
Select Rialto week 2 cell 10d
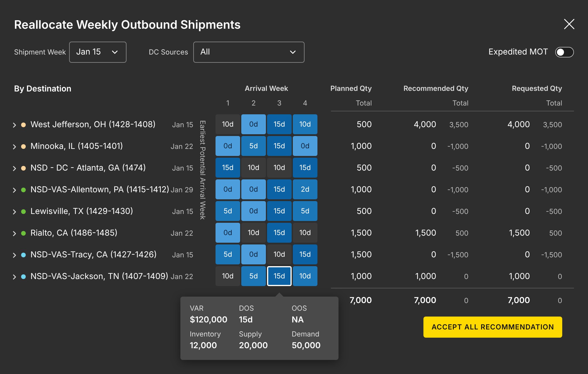point(254,233)
